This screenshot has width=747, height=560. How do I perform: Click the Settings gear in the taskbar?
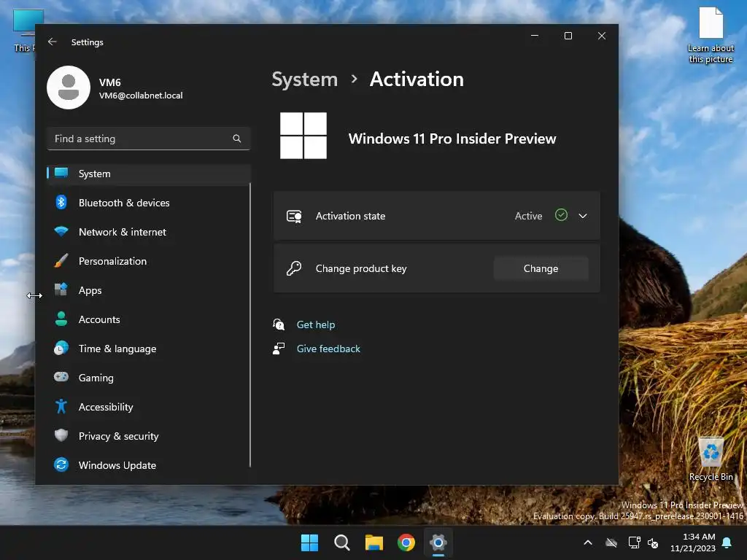pos(438,542)
